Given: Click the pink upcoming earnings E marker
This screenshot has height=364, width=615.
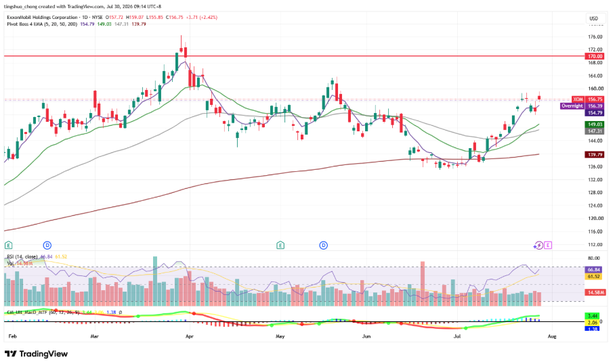Looking at the screenshot, I should [x=548, y=246].
